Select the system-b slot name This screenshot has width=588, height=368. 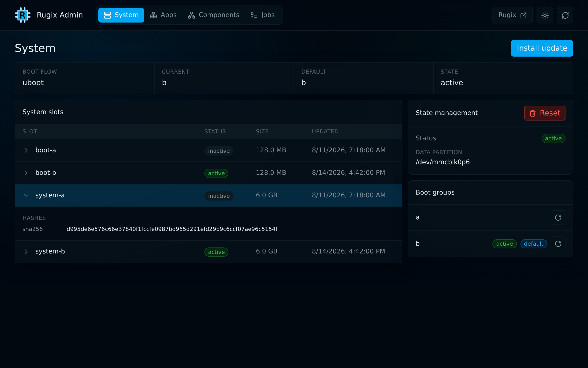pyautogui.click(x=50, y=251)
